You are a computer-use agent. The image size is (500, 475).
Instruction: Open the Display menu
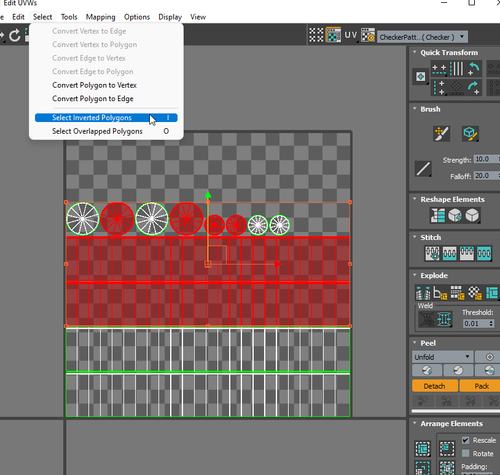170,17
